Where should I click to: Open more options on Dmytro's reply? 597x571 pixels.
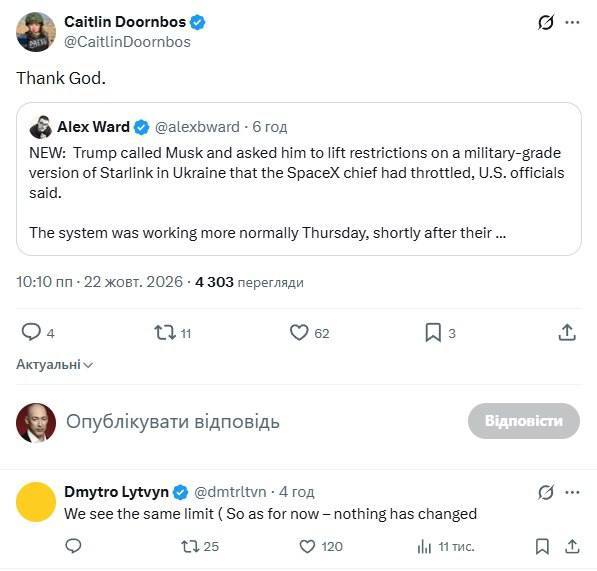[572, 492]
